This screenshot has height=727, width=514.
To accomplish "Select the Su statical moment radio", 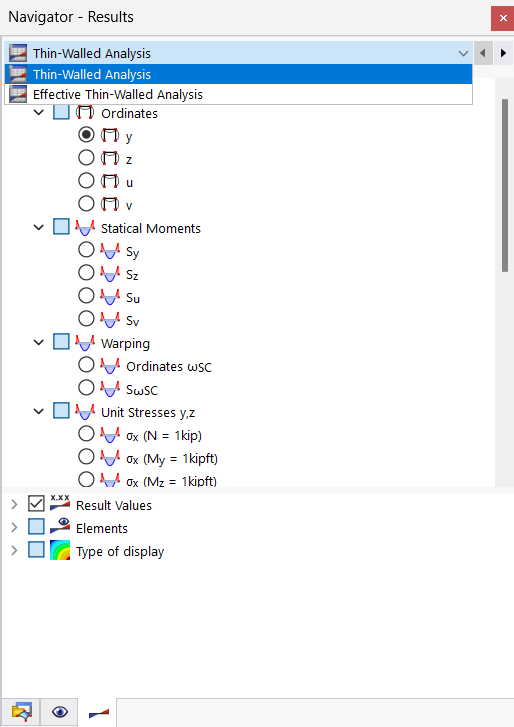I will tap(86, 295).
